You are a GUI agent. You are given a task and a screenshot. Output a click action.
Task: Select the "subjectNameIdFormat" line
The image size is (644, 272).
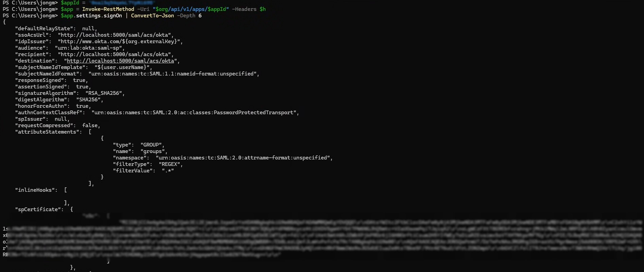tap(137, 74)
